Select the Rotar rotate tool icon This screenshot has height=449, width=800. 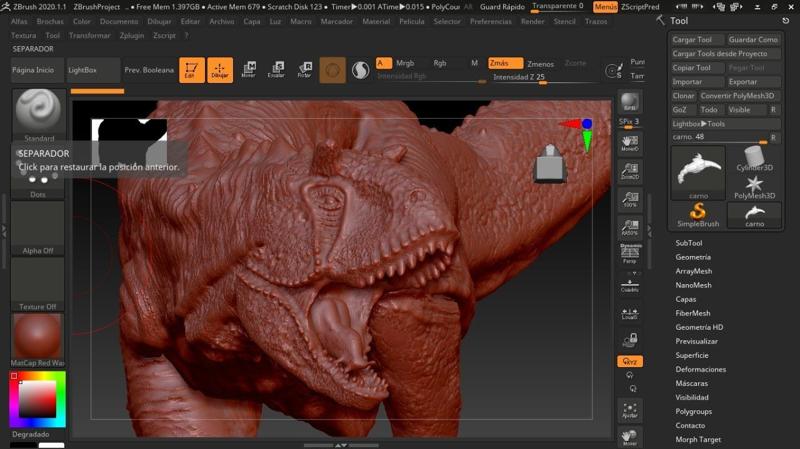coord(304,70)
